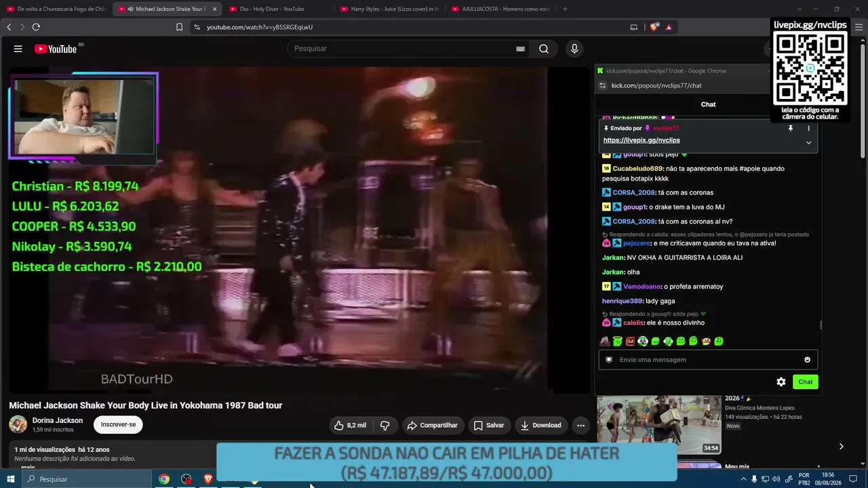The width and height of the screenshot is (868, 488).
Task: Switch to the Harry Styles - Juice tab
Action: click(389, 9)
